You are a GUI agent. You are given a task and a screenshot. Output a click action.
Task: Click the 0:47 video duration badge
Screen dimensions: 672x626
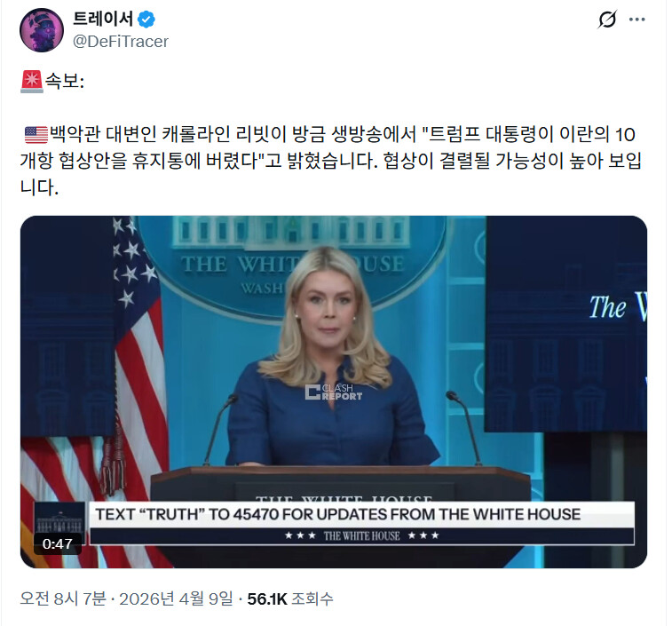(58, 544)
